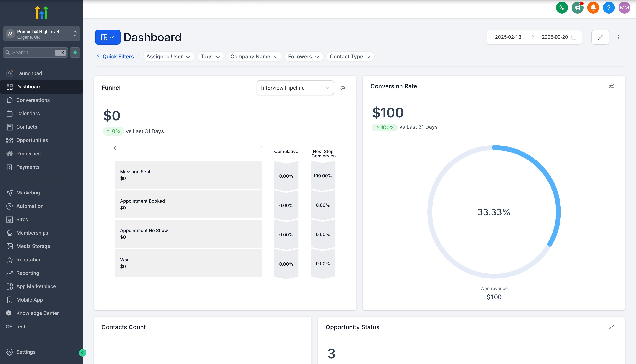Open the dashboard switcher blue dropdown
This screenshot has width=636, height=364.
107,37
